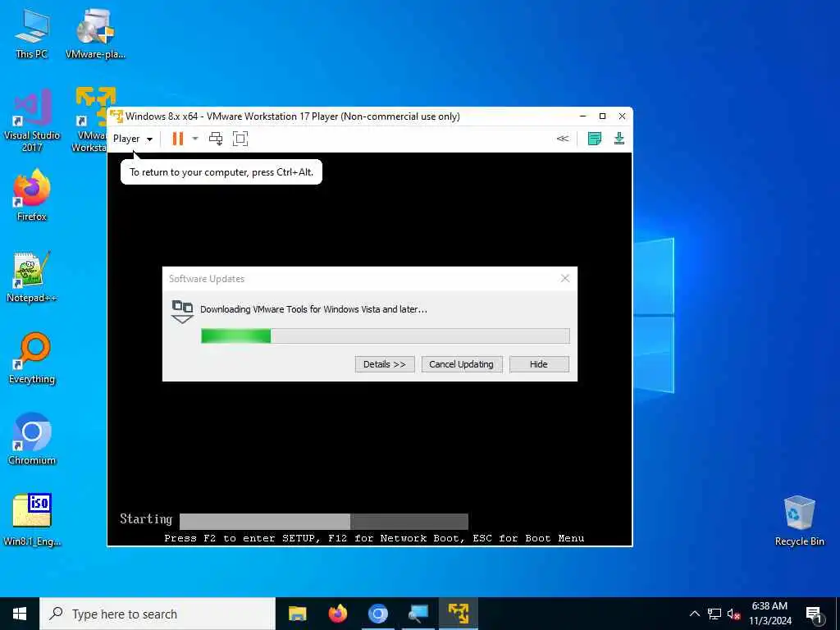This screenshot has height=630, width=840.
Task: Enter full screen mode icon
Action: pyautogui.click(x=240, y=139)
